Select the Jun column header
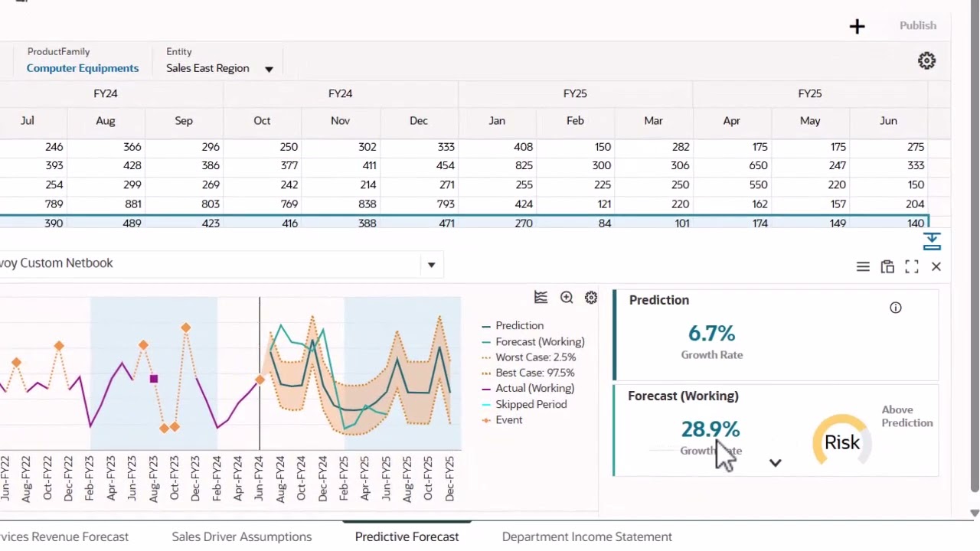 (888, 120)
